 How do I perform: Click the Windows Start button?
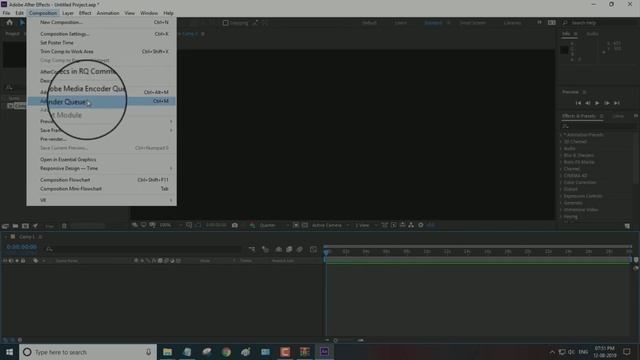[x=9, y=352]
